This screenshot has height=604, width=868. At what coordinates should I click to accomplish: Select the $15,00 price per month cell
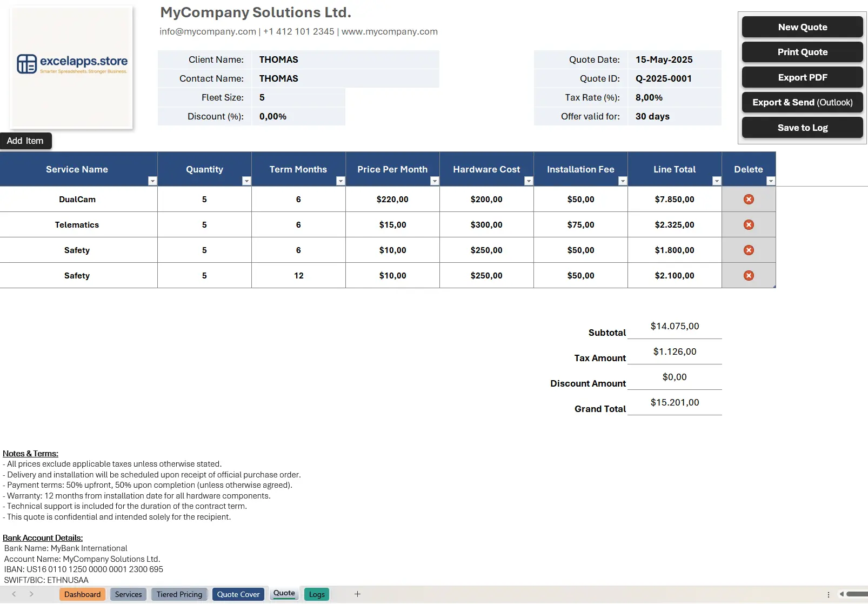[x=392, y=225]
